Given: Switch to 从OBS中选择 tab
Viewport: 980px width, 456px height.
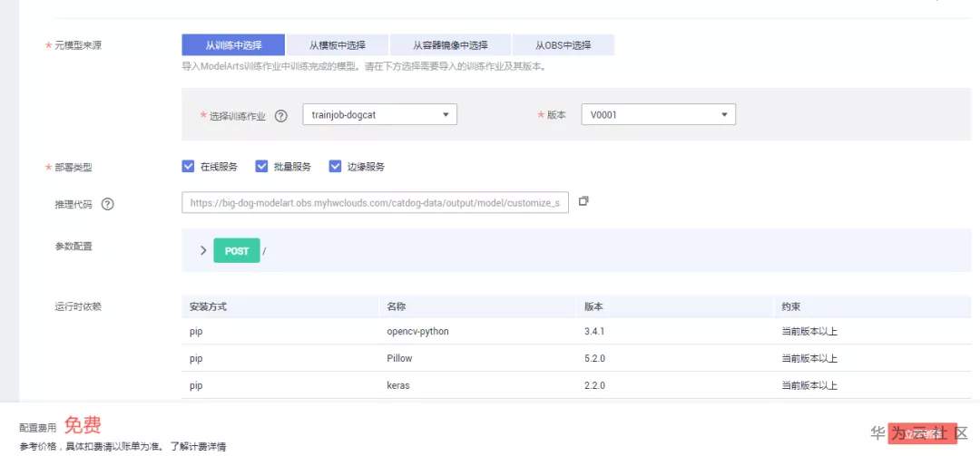Looking at the screenshot, I should pos(563,45).
